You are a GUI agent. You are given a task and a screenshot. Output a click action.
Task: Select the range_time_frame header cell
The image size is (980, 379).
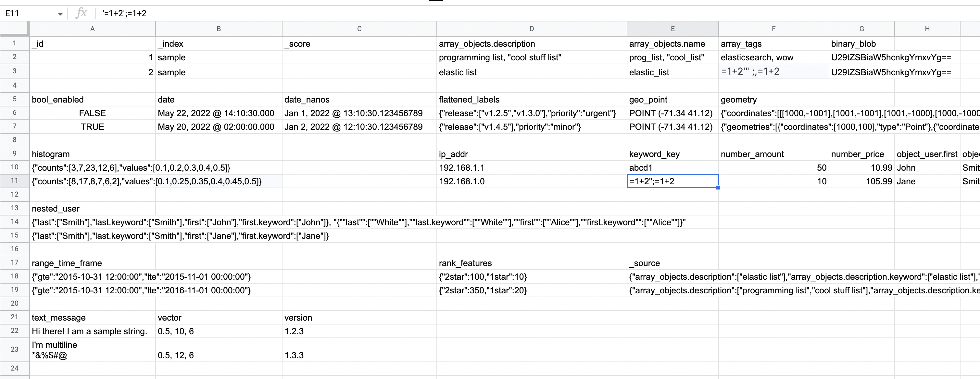[93, 263]
